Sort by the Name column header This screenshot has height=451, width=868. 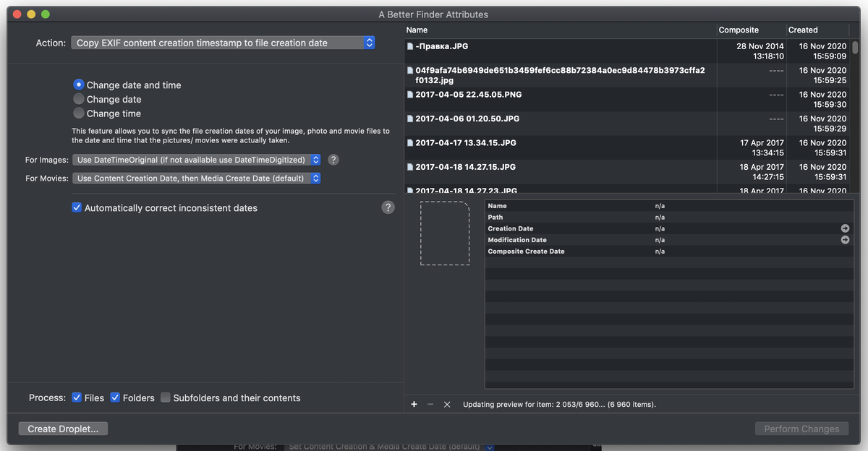[561, 30]
